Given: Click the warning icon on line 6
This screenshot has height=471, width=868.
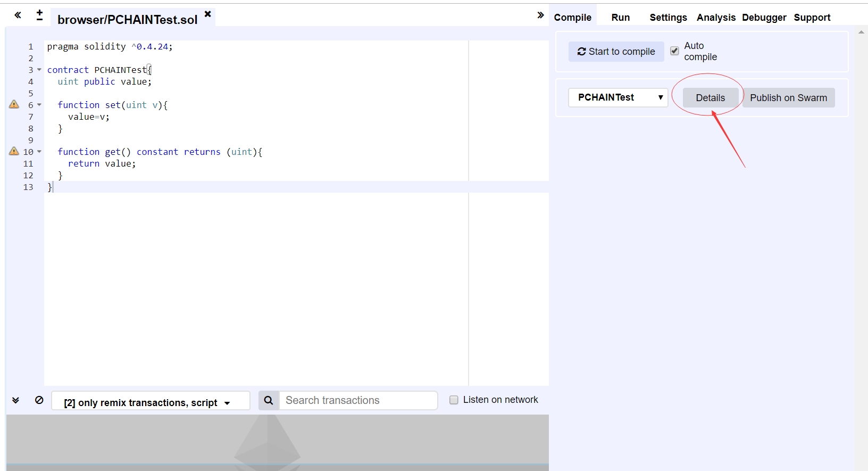Looking at the screenshot, I should (x=14, y=104).
